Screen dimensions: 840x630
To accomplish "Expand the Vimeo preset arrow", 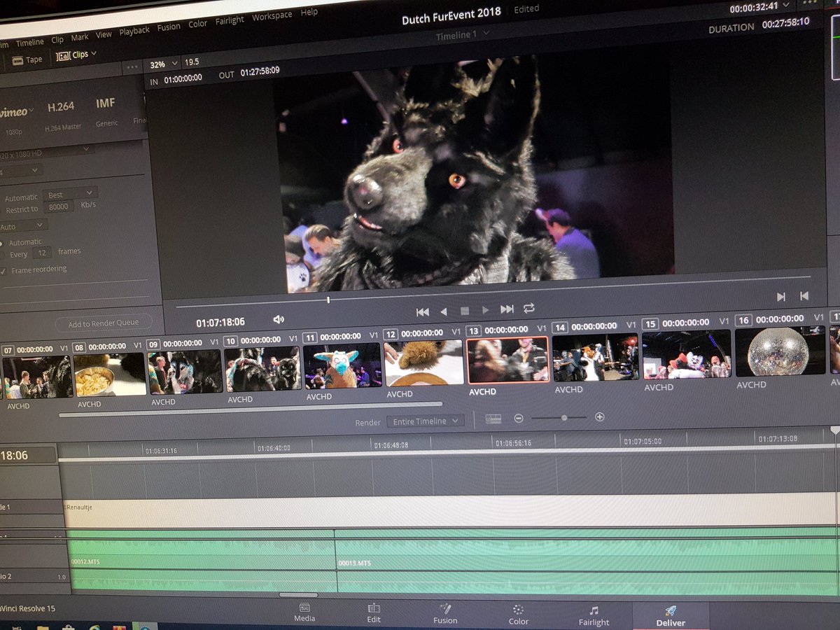I will pyautogui.click(x=31, y=111).
